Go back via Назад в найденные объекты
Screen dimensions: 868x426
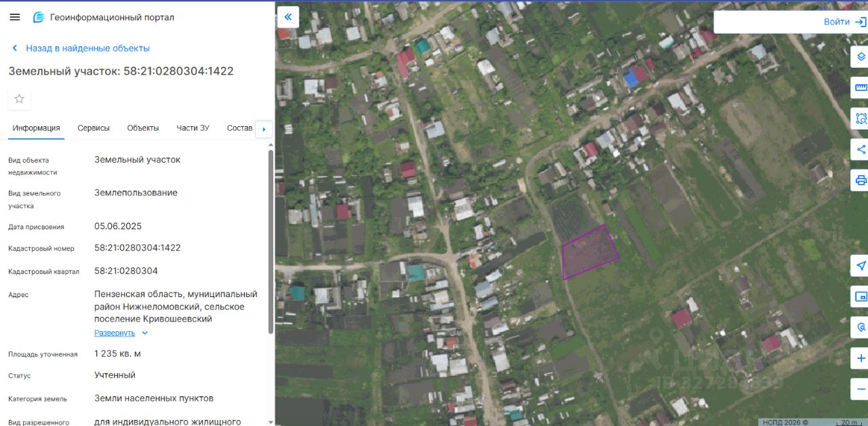(81, 48)
